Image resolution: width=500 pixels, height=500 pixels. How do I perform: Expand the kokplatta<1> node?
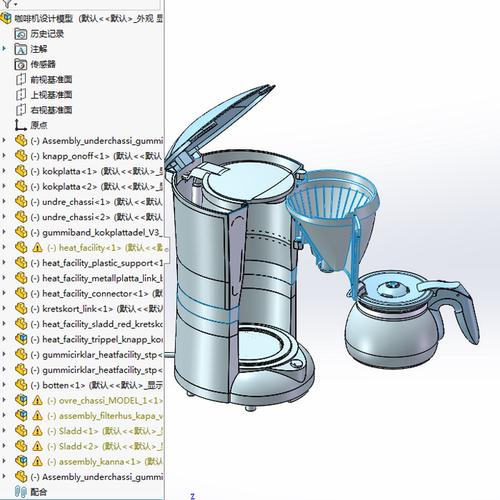[x=4, y=171]
